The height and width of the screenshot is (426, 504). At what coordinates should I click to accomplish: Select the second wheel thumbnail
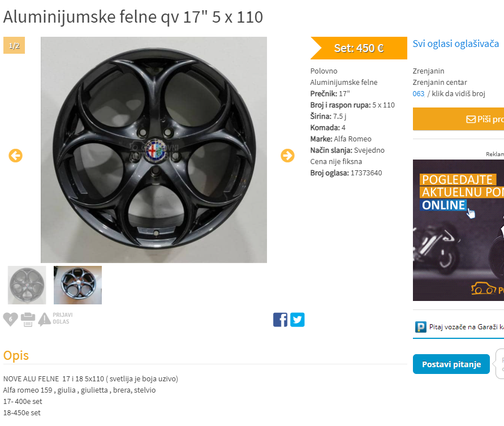pos(78,285)
